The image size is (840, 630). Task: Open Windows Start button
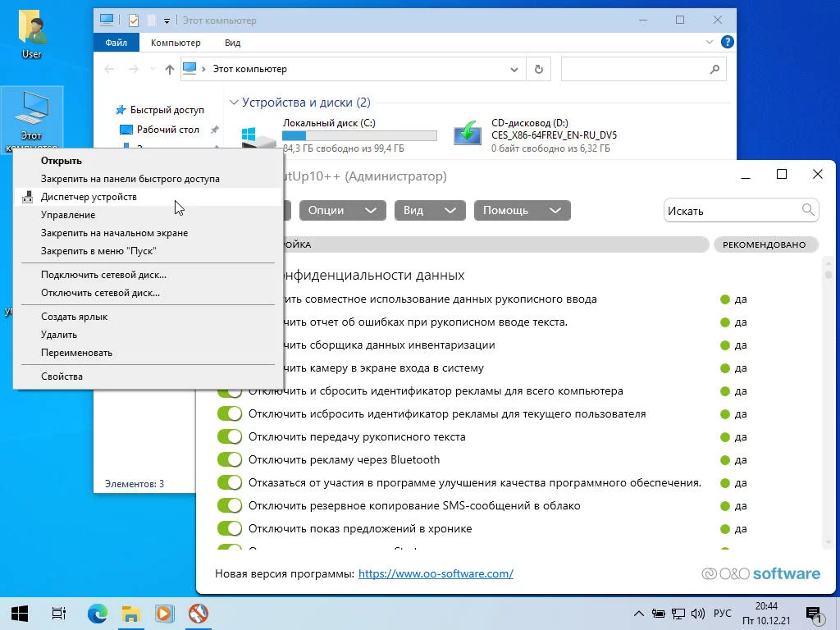pos(20,613)
